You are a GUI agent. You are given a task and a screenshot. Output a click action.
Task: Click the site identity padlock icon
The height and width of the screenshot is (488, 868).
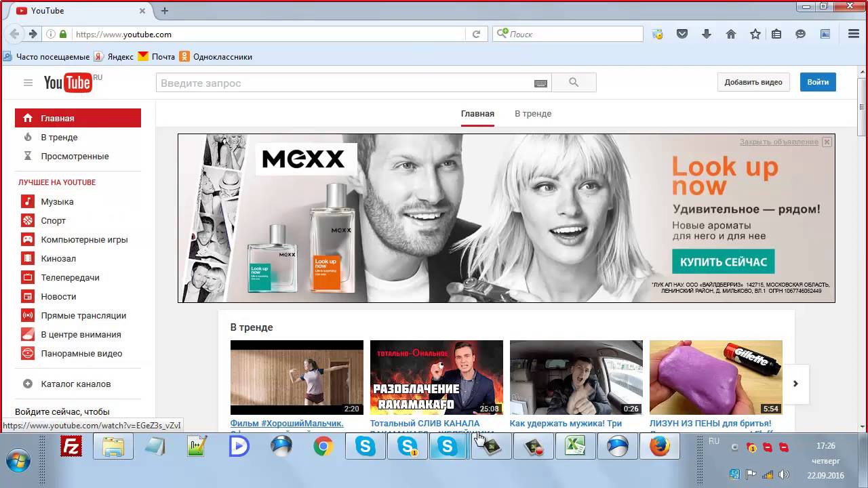pyautogui.click(x=63, y=34)
